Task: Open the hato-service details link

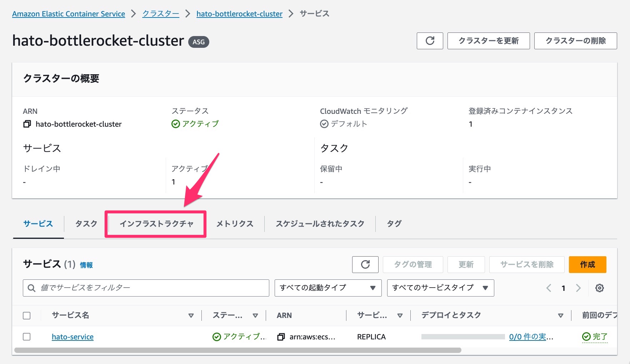Action: coord(72,337)
